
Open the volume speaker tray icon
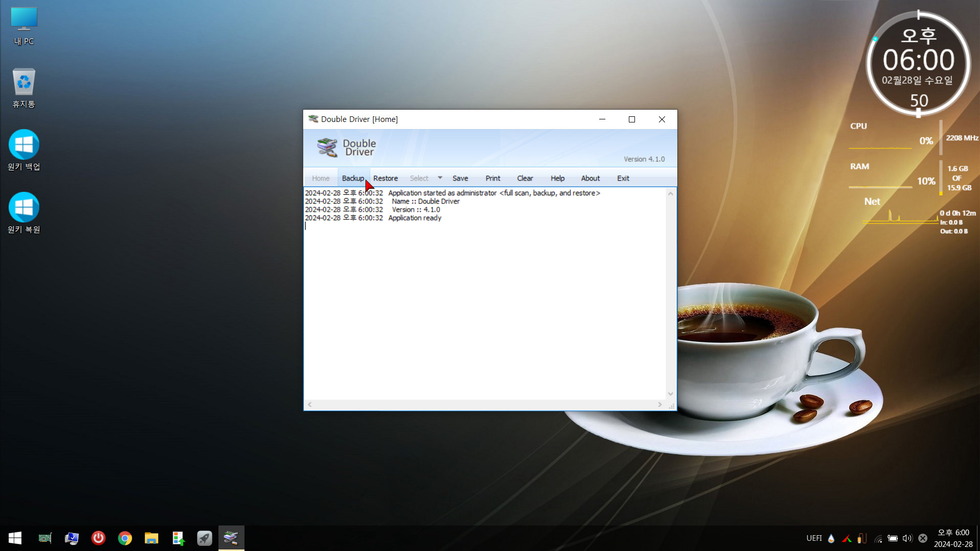908,538
